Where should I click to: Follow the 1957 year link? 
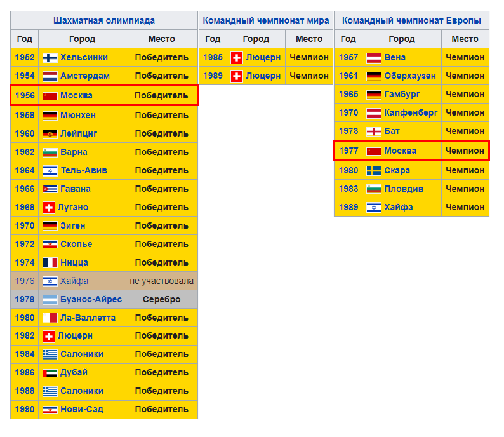pyautogui.click(x=348, y=58)
